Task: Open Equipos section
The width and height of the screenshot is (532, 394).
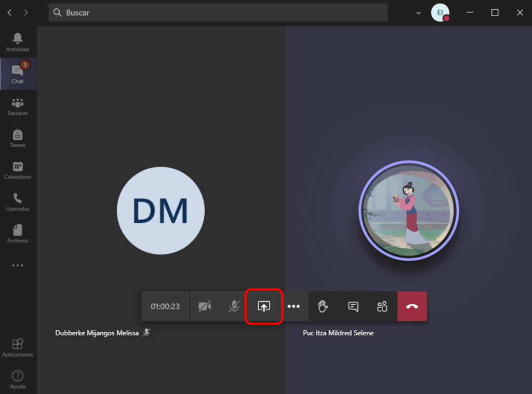Action: (18, 106)
